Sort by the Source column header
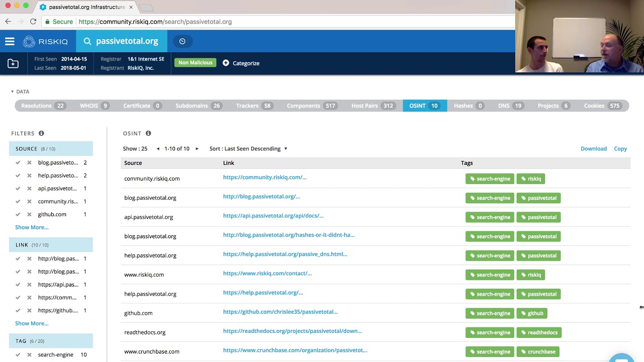The image size is (644, 362). coord(133,163)
